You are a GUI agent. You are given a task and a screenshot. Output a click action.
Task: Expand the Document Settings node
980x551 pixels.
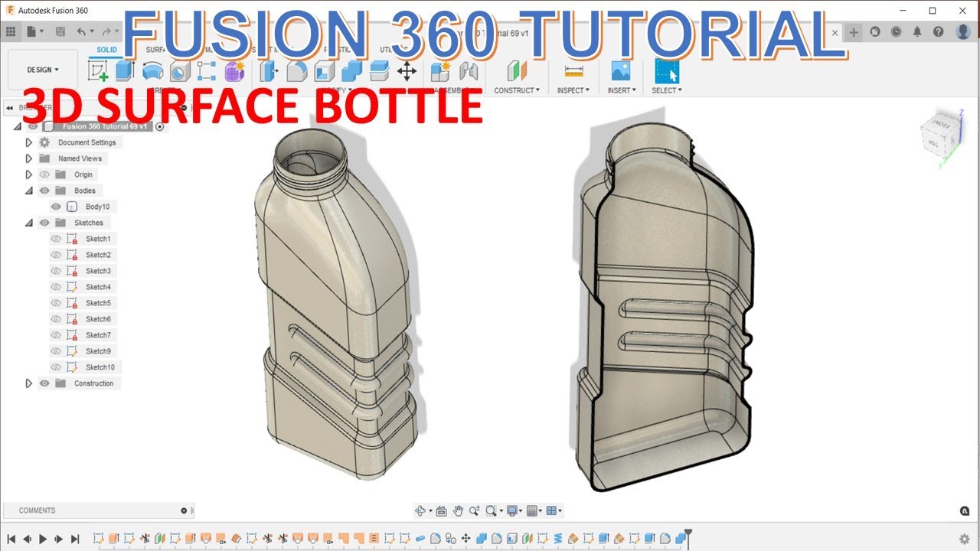click(x=29, y=142)
